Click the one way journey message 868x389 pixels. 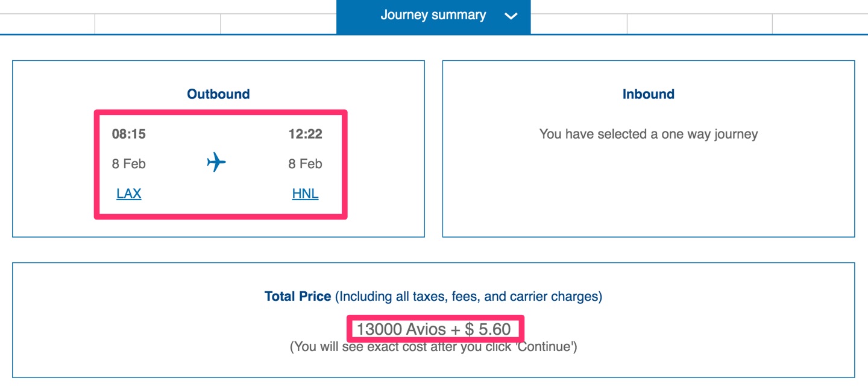point(649,134)
